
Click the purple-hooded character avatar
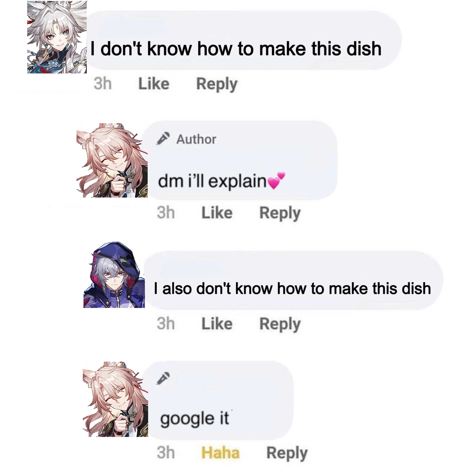(114, 275)
